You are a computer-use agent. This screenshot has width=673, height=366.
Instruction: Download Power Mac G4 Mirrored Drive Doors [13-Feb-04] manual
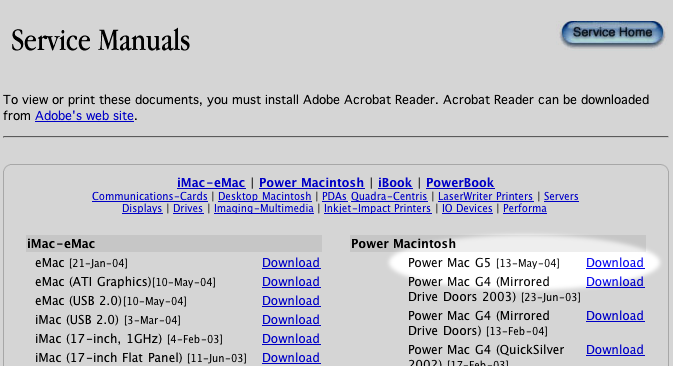[x=615, y=316]
